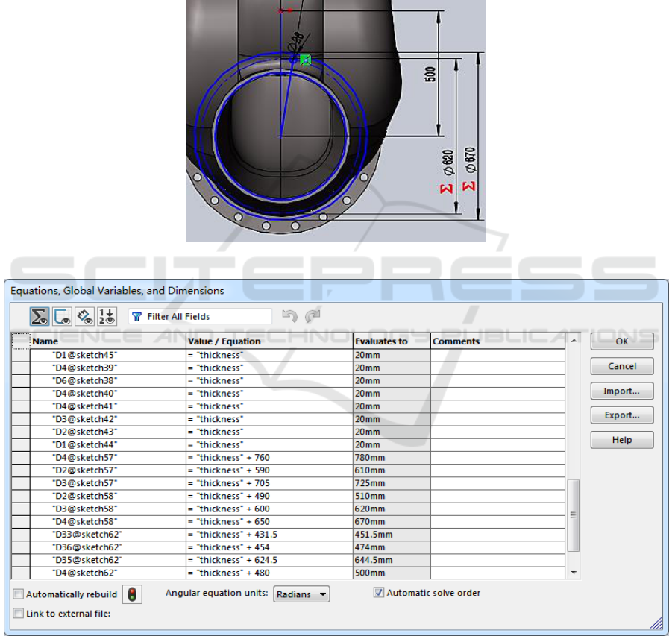Viewport: 672px width, 636px height.
Task: Switch to Sketch Equation View icon
Action: tap(63, 316)
